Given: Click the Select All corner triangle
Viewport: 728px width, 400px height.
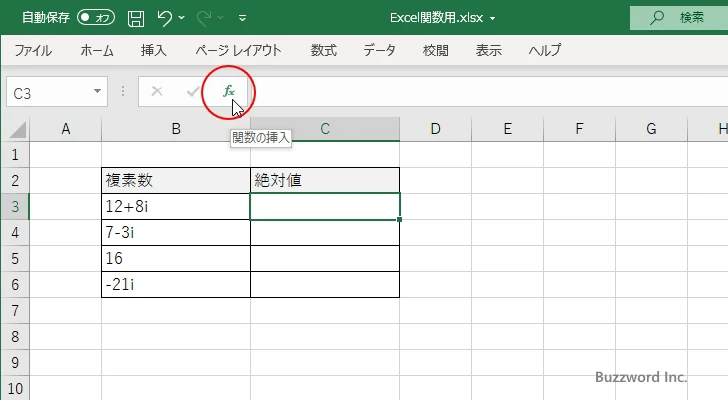Looking at the screenshot, I should (x=18, y=129).
